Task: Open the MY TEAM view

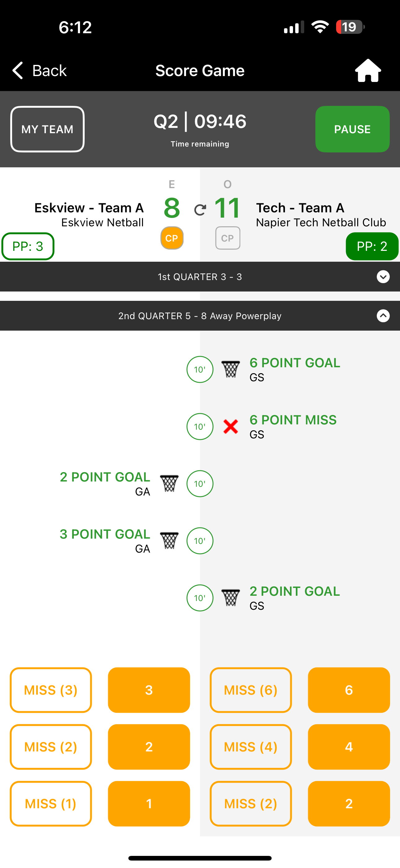Action: tap(47, 129)
